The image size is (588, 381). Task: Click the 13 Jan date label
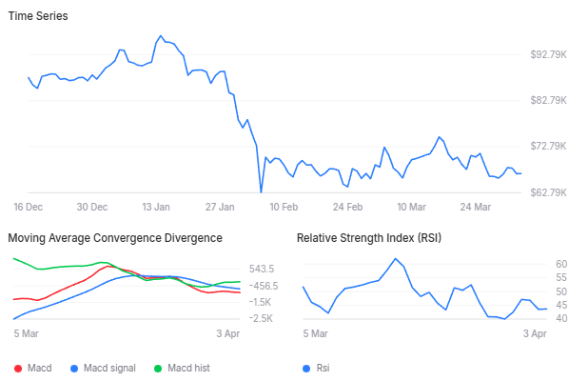(x=155, y=207)
